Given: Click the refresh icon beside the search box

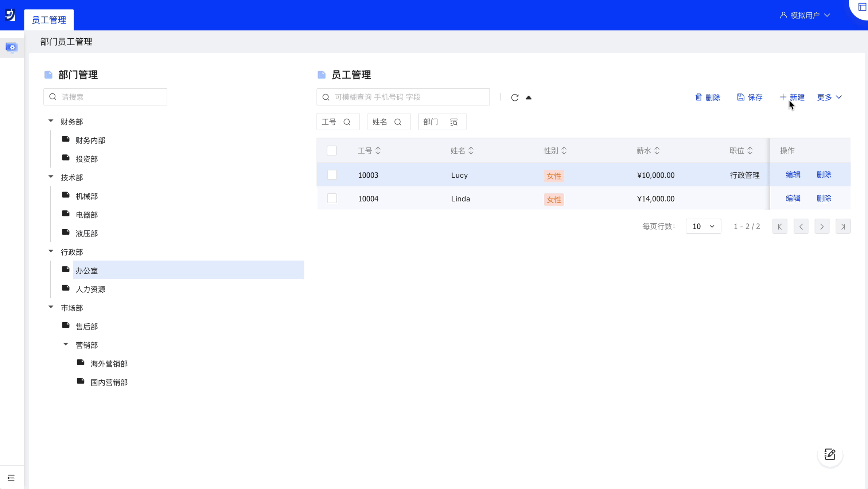Looking at the screenshot, I should click(514, 97).
